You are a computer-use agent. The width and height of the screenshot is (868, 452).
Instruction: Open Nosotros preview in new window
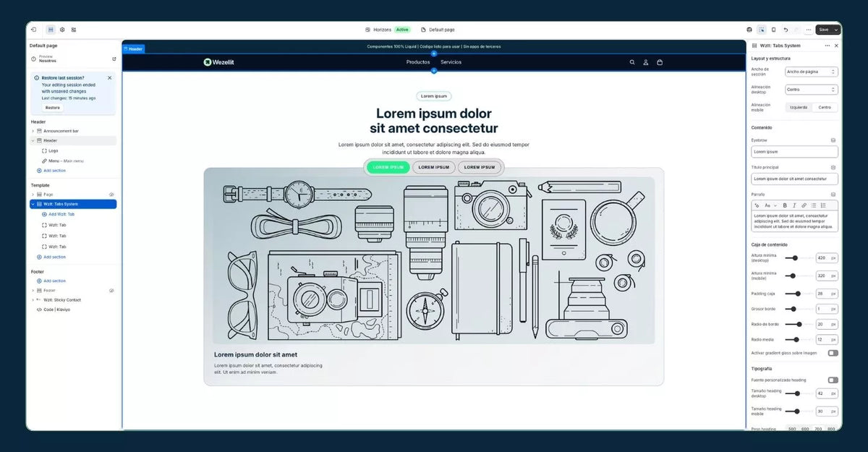pos(114,59)
